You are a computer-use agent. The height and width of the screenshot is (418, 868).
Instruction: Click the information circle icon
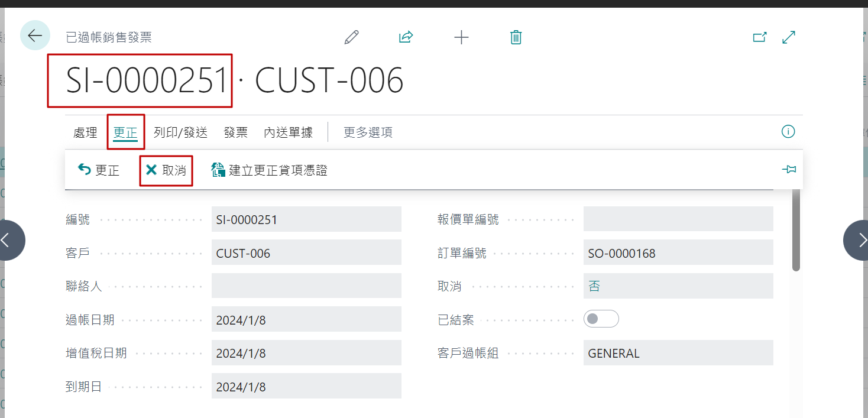[788, 131]
